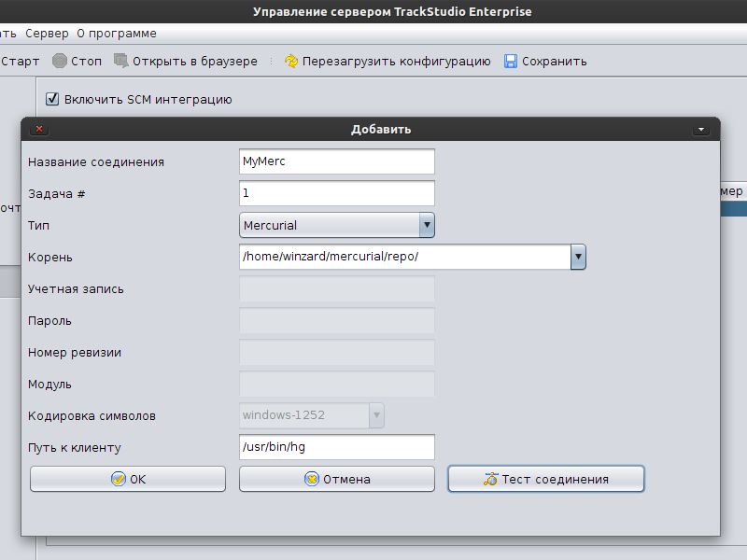Click the reload configuration icon

pos(291,62)
